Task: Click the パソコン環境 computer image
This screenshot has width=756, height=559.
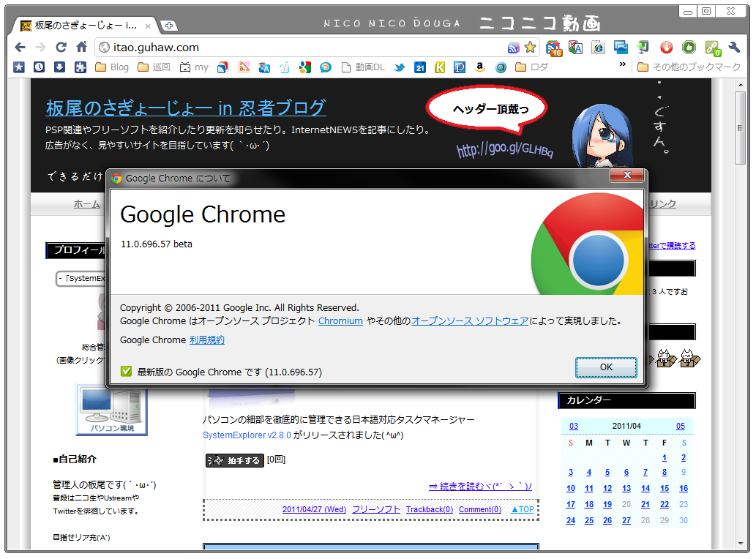Action: [112, 411]
